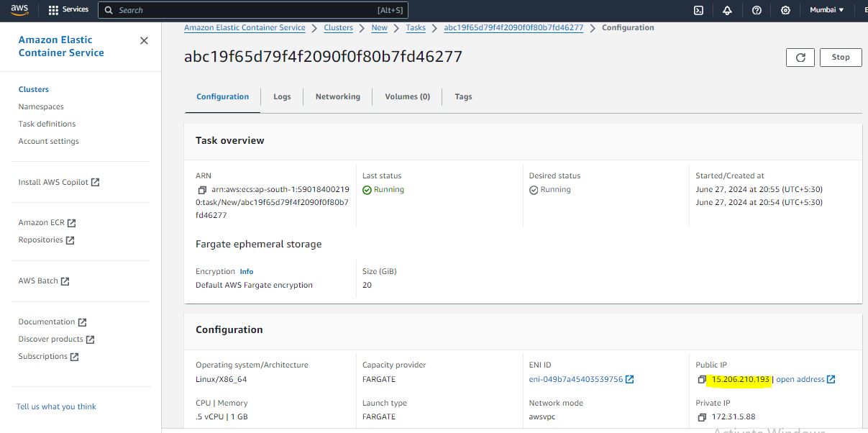868x433 pixels.
Task: Go to Task definitions in sidebar
Action: coord(47,124)
